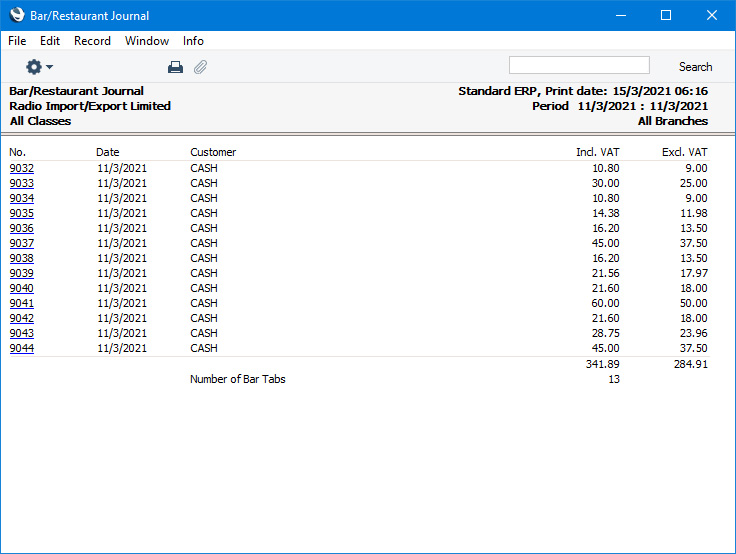Select 25.00 Excl. VAT in row 9033
Screen dimensions: 736x554
[694, 183]
